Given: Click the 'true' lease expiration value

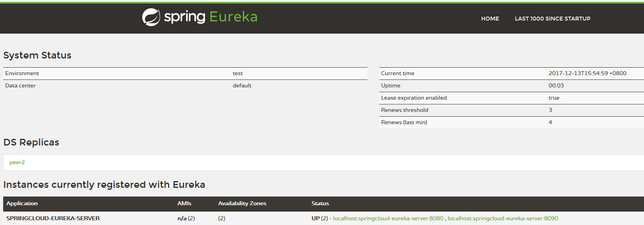Looking at the screenshot, I should pos(554,98).
